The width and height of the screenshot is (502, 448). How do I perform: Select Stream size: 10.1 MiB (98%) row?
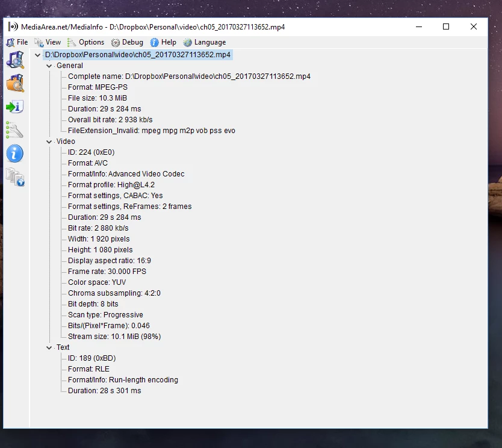(x=114, y=337)
